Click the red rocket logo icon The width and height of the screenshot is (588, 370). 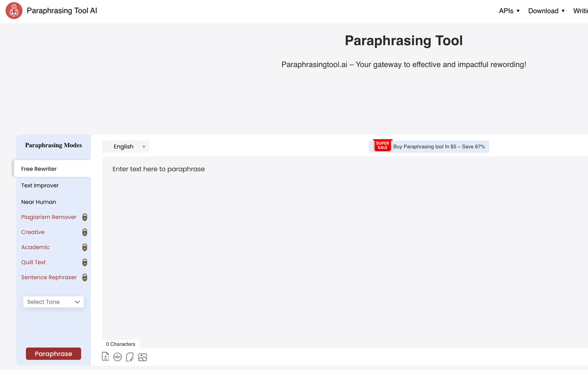pyautogui.click(x=14, y=11)
